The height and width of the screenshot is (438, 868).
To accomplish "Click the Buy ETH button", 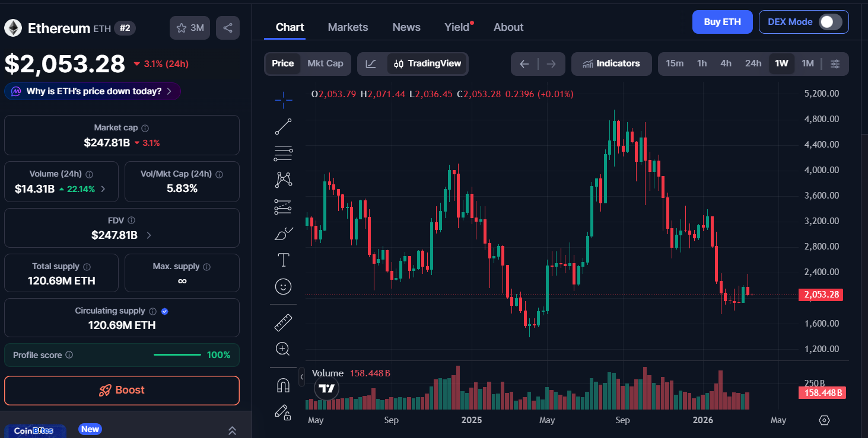I will pos(722,22).
